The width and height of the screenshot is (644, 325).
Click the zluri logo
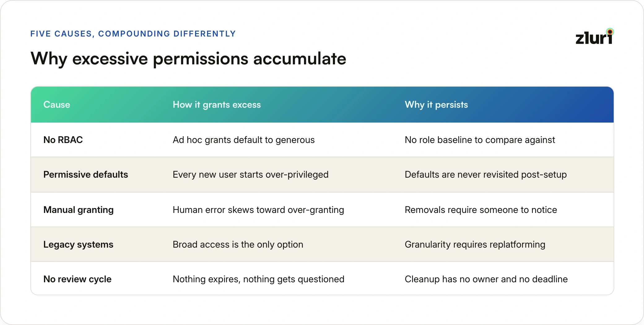coord(594,37)
